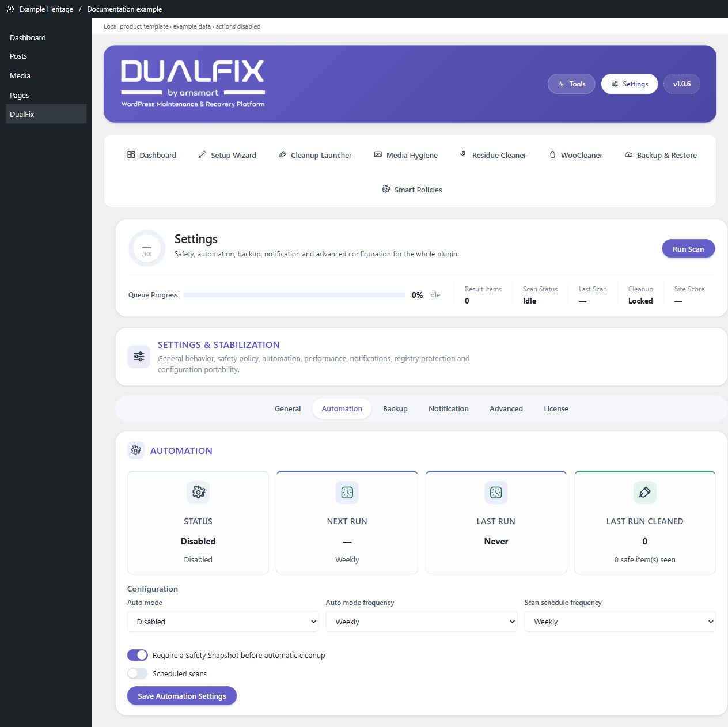Open the Notification settings tab
Screen dimensions: 728x727
click(x=449, y=408)
